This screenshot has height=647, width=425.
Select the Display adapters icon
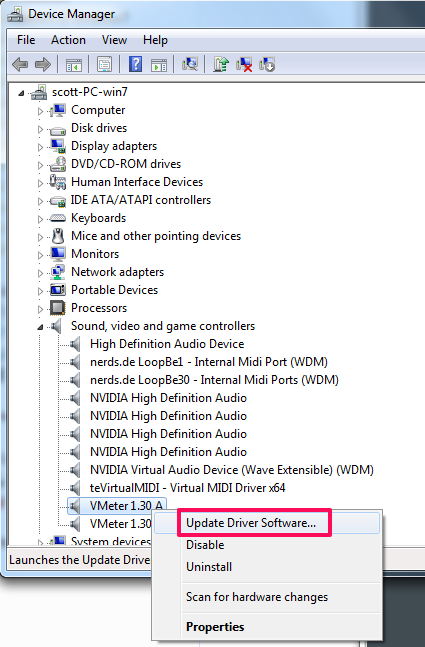coord(57,146)
